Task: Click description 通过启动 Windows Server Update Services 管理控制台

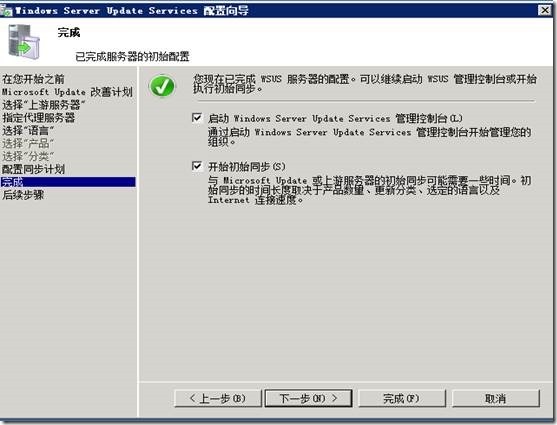Action: [369, 137]
